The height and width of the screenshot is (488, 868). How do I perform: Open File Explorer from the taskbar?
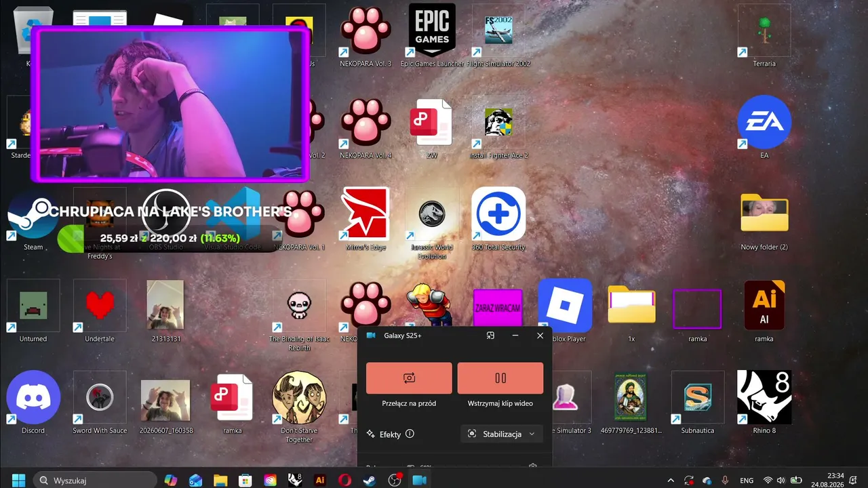click(220, 480)
